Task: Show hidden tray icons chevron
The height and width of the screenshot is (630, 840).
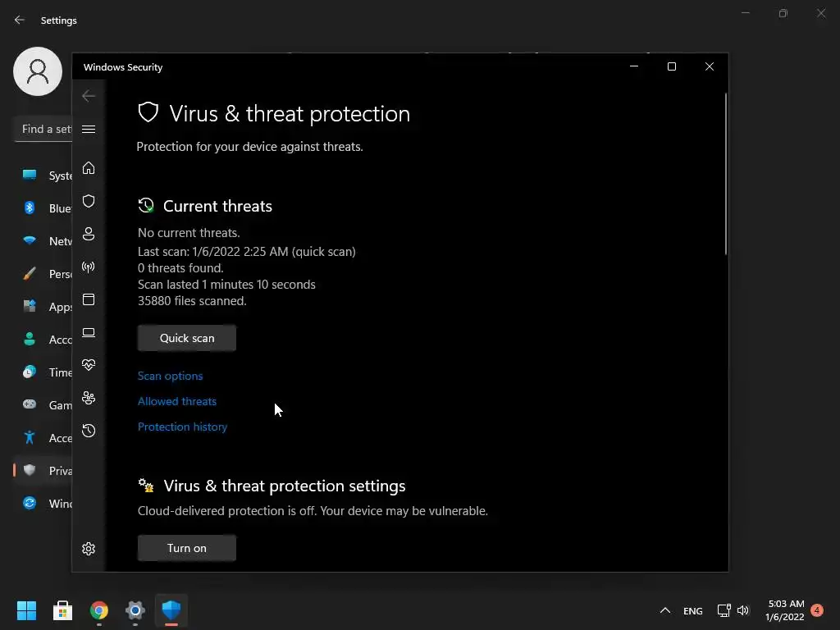Action: pyautogui.click(x=664, y=610)
